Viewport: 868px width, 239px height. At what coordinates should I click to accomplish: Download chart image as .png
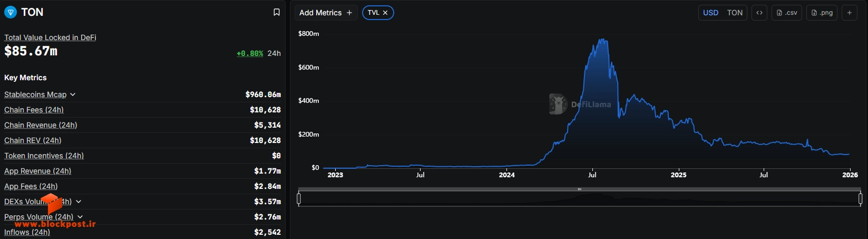coord(822,13)
